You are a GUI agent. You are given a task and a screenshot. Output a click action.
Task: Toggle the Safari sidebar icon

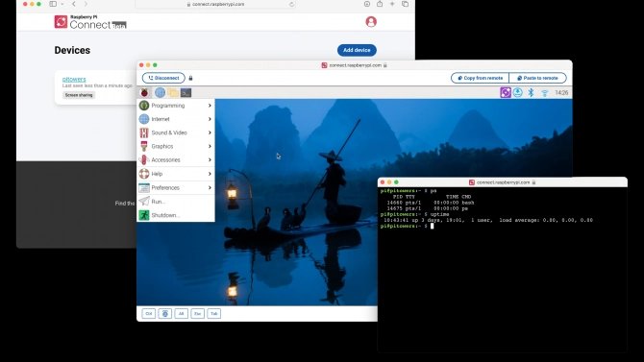coord(53,4)
